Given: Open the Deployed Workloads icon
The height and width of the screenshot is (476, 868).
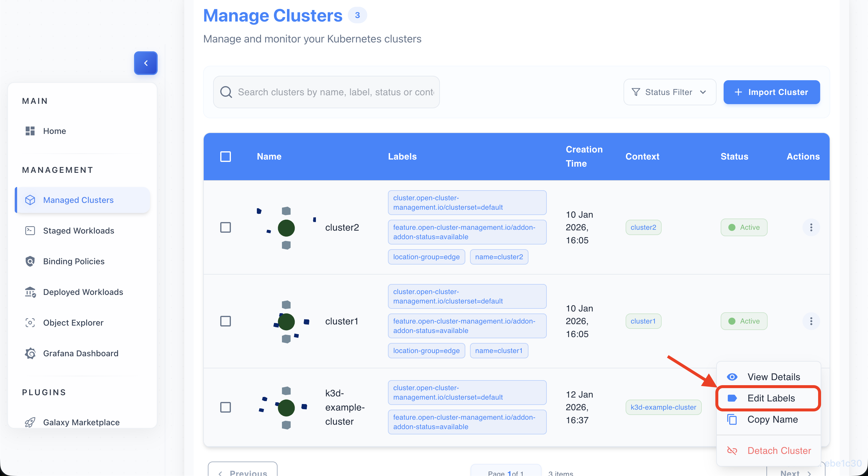Looking at the screenshot, I should (30, 292).
